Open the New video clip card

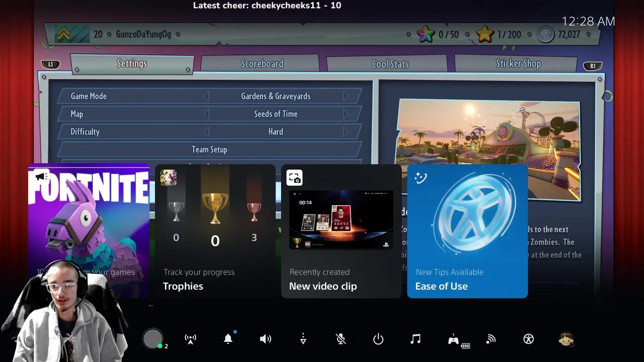pos(341,231)
